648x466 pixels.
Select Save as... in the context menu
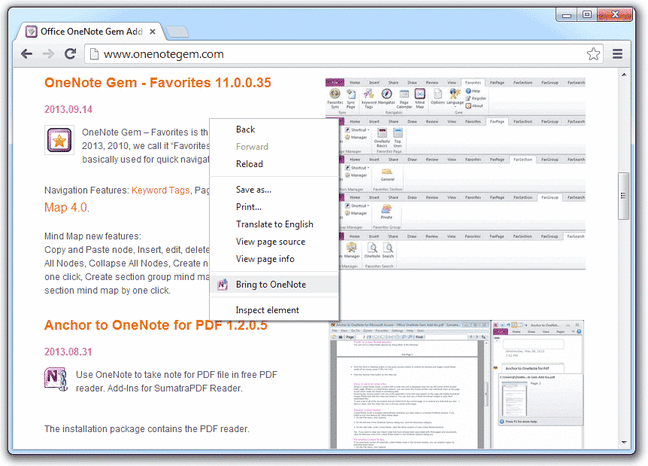[274, 190]
